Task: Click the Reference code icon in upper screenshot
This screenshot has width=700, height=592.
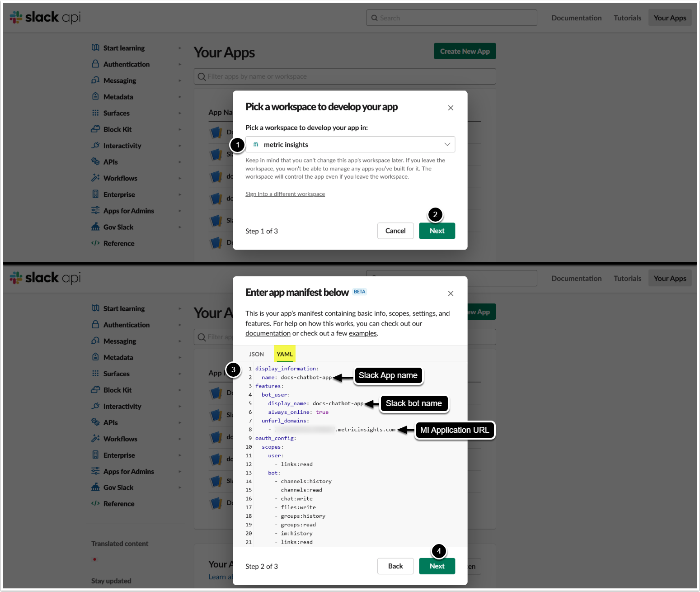Action: coord(95,243)
